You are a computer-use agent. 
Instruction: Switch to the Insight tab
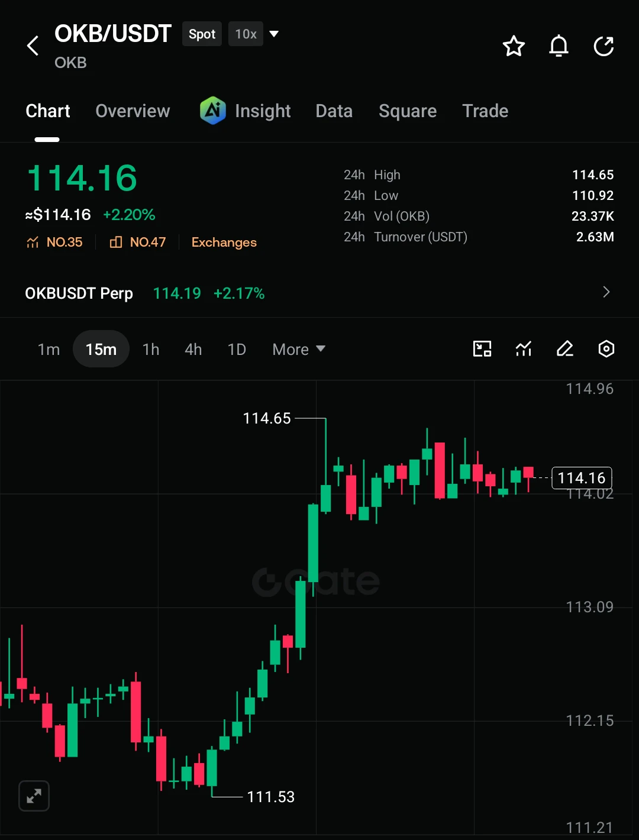[263, 111]
